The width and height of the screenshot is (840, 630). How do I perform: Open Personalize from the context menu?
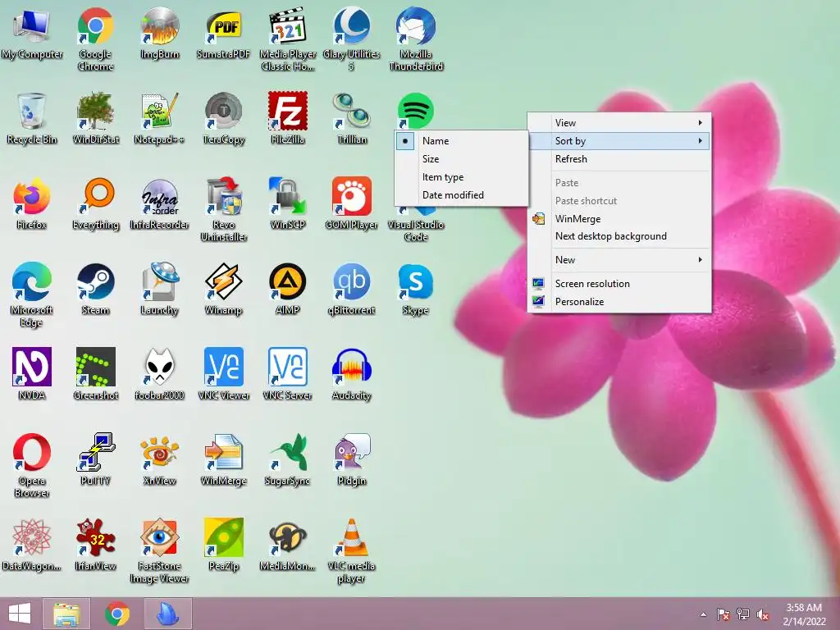619,302
